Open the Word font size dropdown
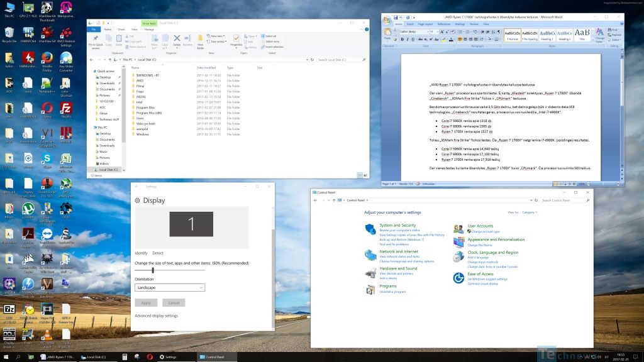The height and width of the screenshot is (362, 644). [436, 31]
